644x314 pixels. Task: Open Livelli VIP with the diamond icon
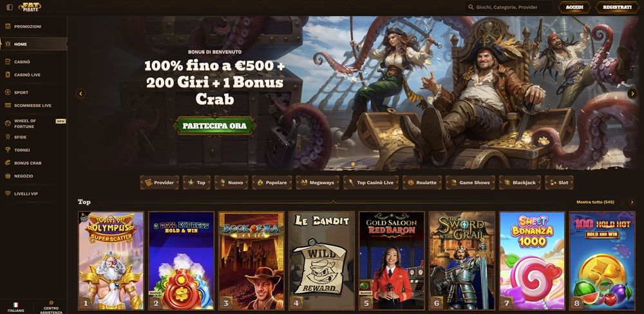click(x=26, y=193)
